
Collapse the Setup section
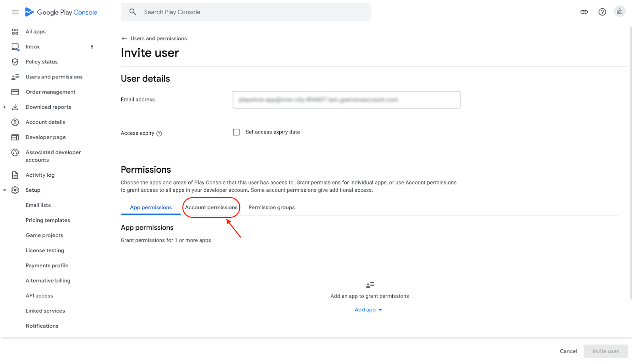pos(4,190)
